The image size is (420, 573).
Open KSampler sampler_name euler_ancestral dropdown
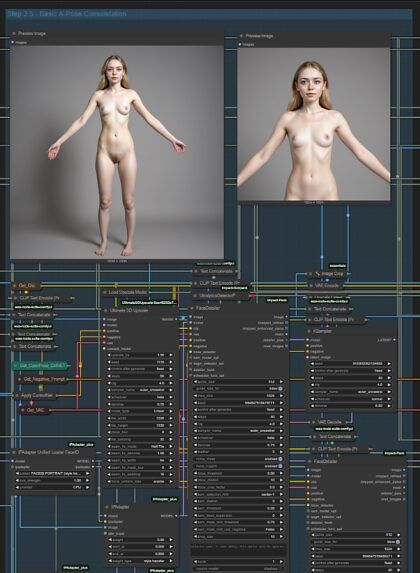point(350,392)
